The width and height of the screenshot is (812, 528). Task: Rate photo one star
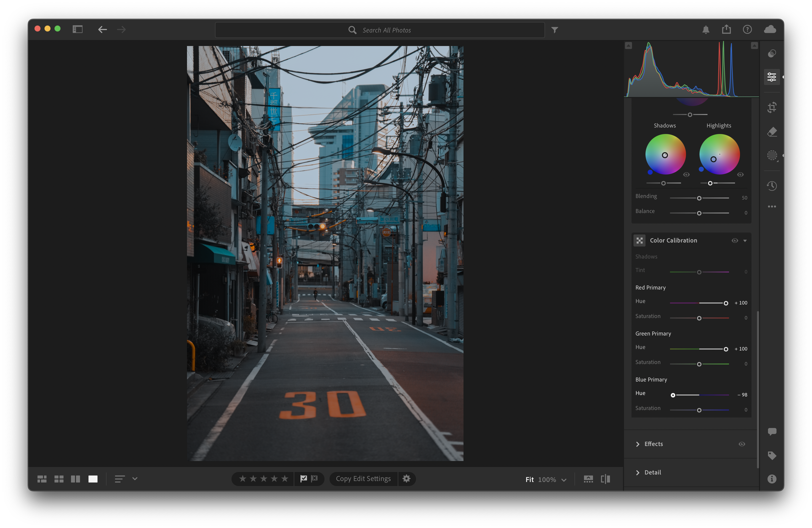[x=242, y=478]
